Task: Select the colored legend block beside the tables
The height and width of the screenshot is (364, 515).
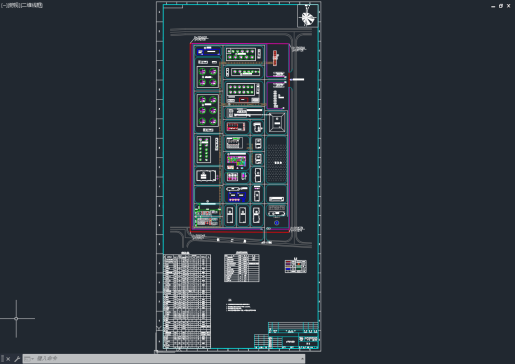Action: click(x=296, y=266)
